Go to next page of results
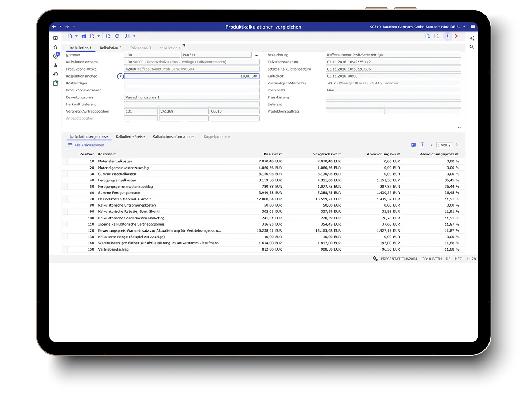 pyautogui.click(x=457, y=145)
